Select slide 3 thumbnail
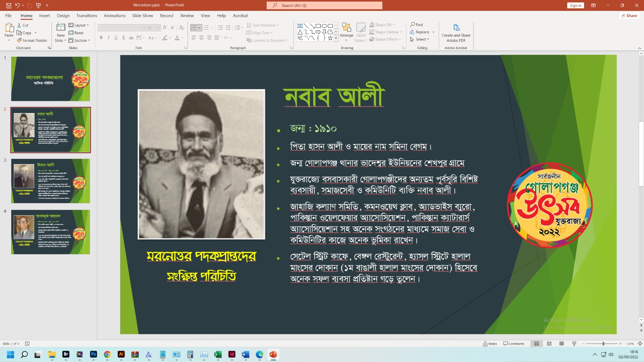This screenshot has width=644, height=362. coord(50,181)
